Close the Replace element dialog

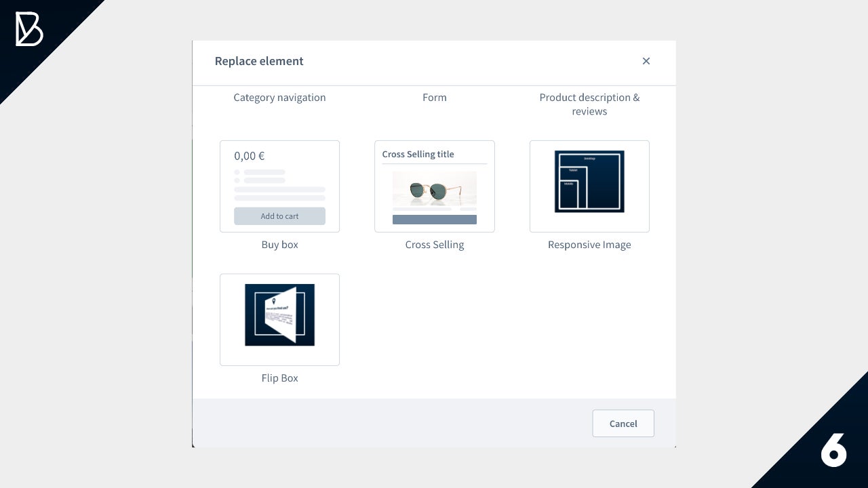click(646, 61)
